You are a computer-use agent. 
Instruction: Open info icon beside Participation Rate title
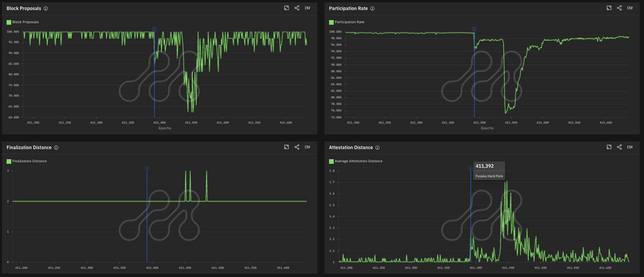click(372, 8)
